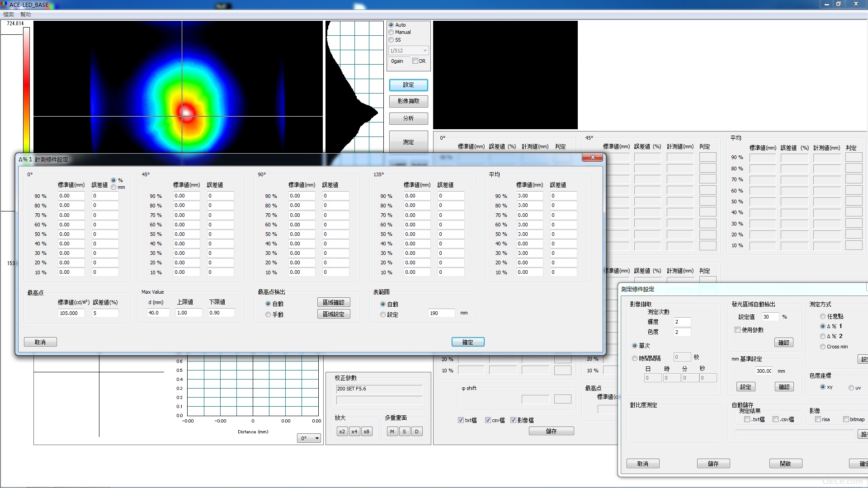Select the Cross min radio button
Screen dimensions: 868x488
point(823,347)
